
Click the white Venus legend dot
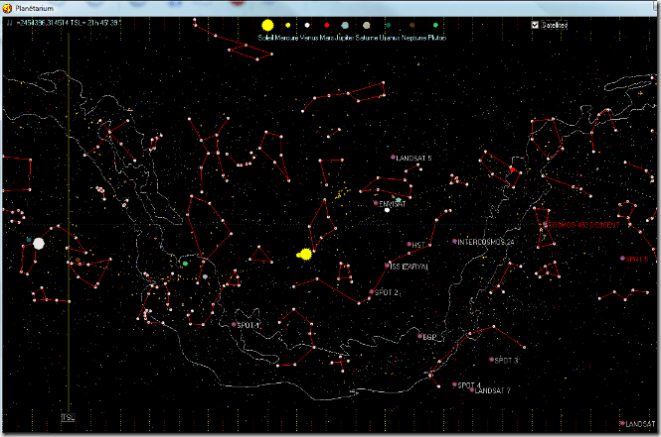click(307, 25)
